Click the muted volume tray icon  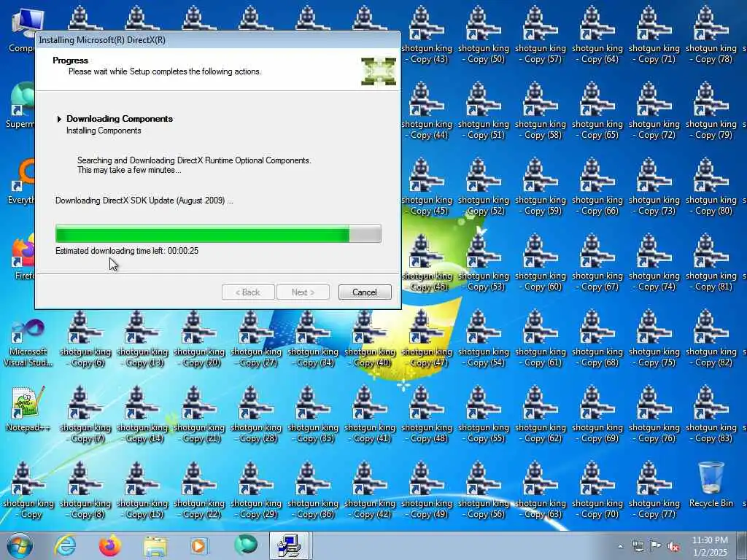[673, 546]
